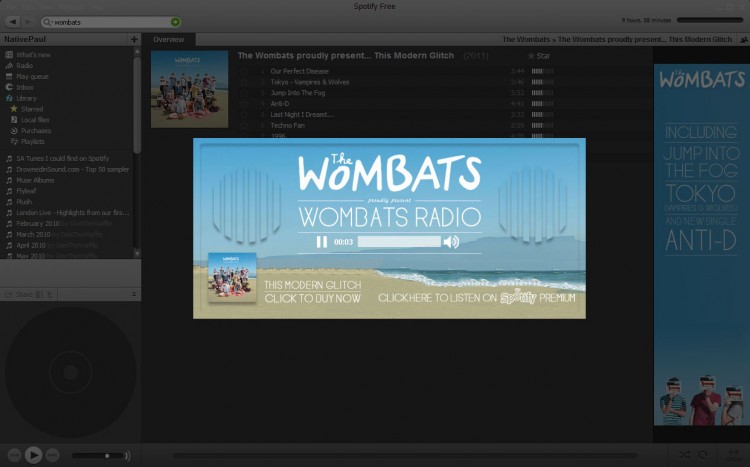Mute the Wombats Radio ad speaker icon

coord(451,242)
